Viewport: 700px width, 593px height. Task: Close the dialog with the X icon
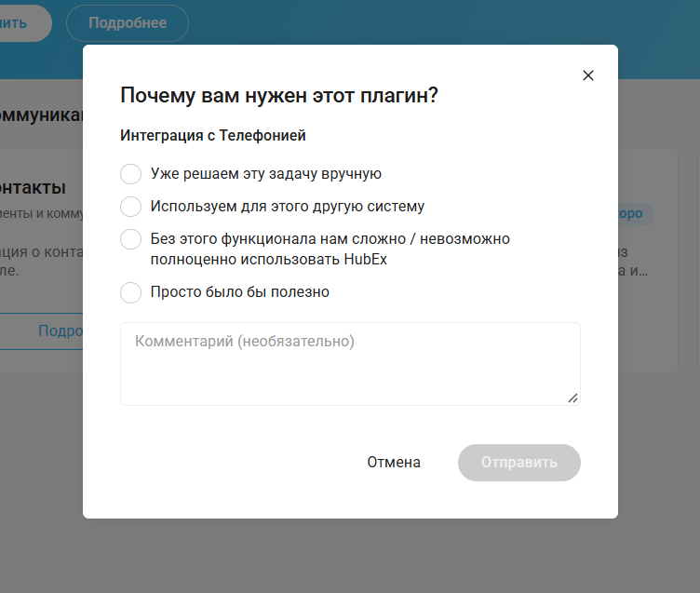tap(588, 75)
